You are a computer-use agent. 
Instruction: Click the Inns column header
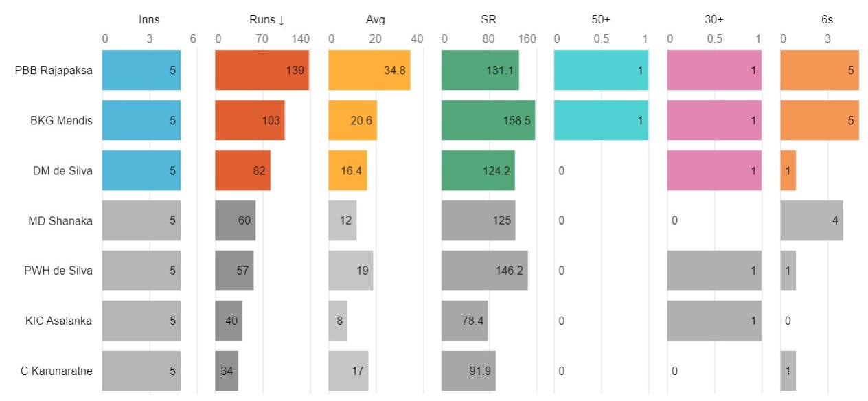point(149,21)
